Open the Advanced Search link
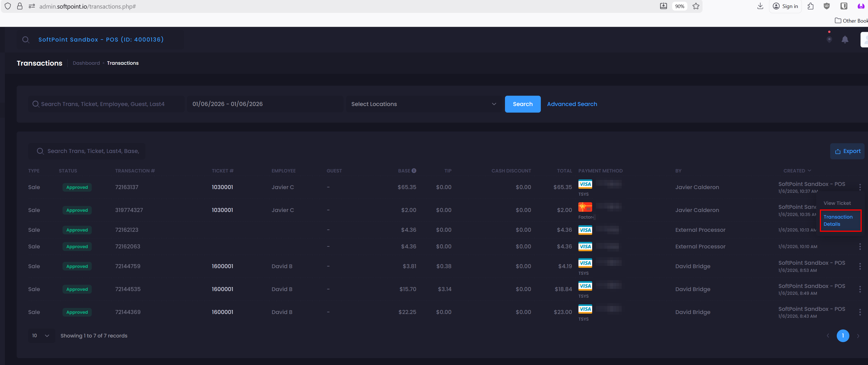868x365 pixels. coord(572,104)
